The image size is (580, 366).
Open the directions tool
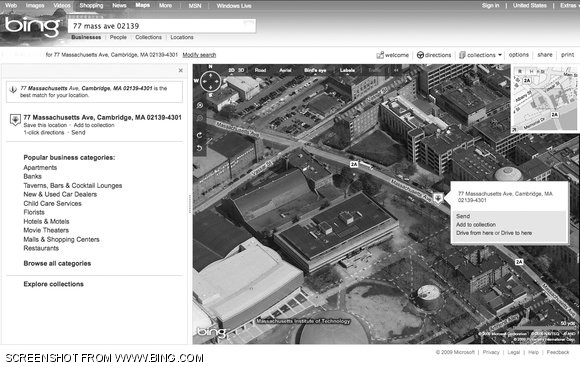(434, 55)
